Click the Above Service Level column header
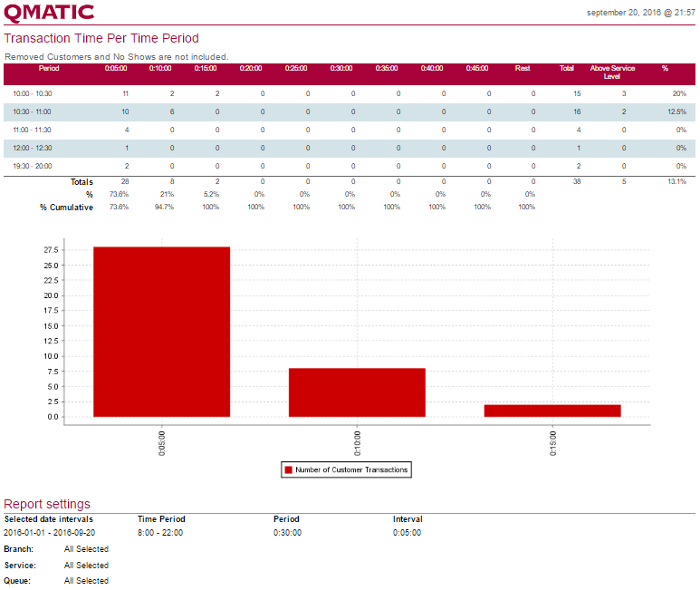Screen dimensions: 700x590 tap(612, 73)
